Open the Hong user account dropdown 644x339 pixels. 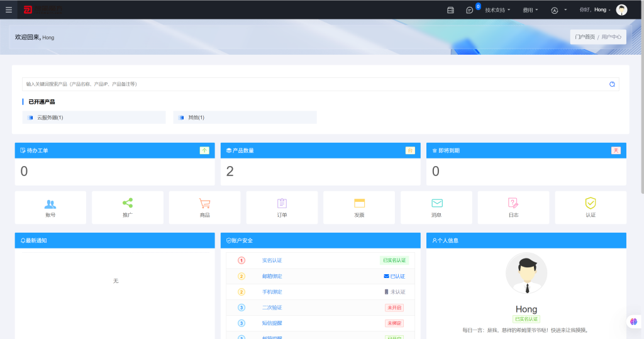pyautogui.click(x=595, y=9)
